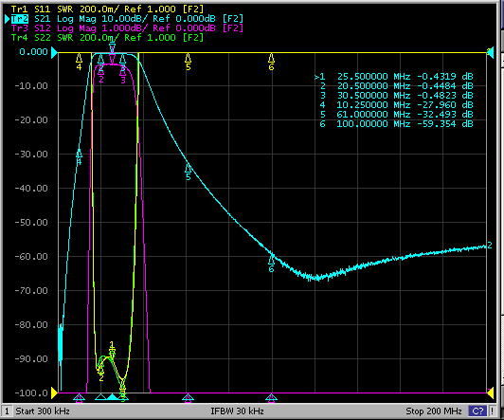Click the yellow reference triangle at bottom left
Viewport: 504px width, 420px height.
pos(54,393)
